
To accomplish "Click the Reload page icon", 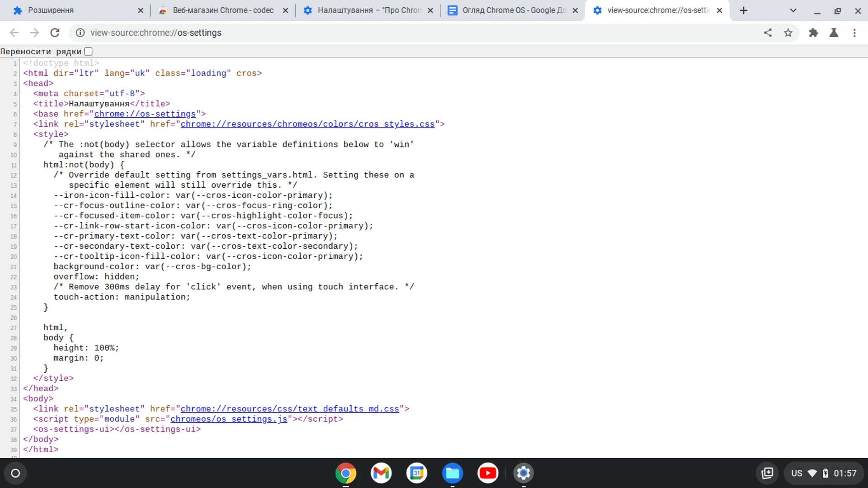I will pos(55,33).
